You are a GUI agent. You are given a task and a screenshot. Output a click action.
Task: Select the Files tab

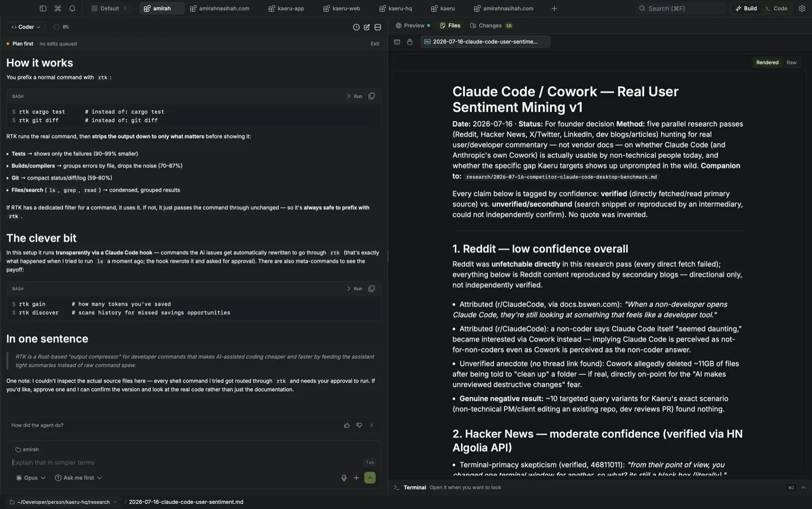pos(450,25)
